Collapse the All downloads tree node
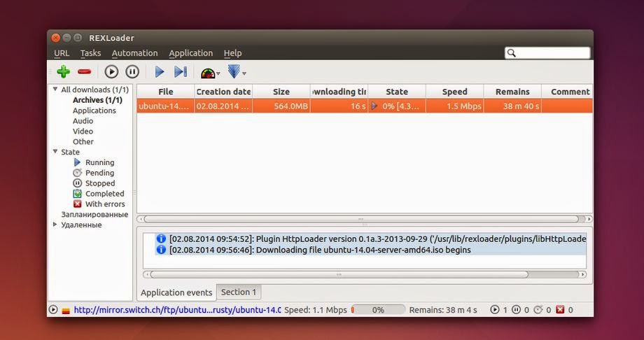644x340 pixels. (x=55, y=89)
